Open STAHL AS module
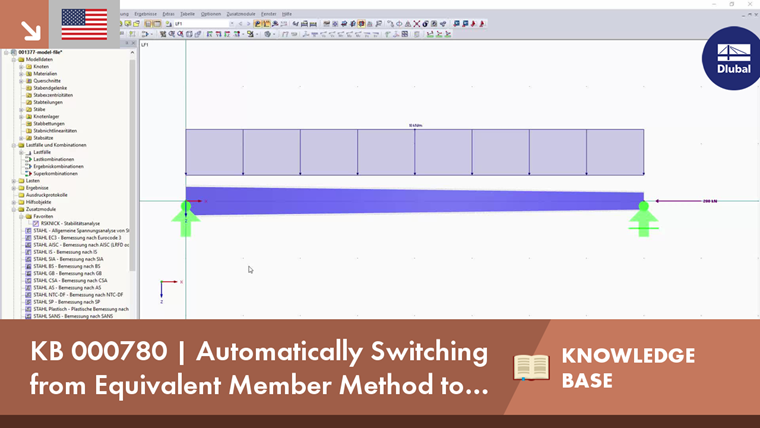This screenshot has width=760, height=428. click(67, 287)
